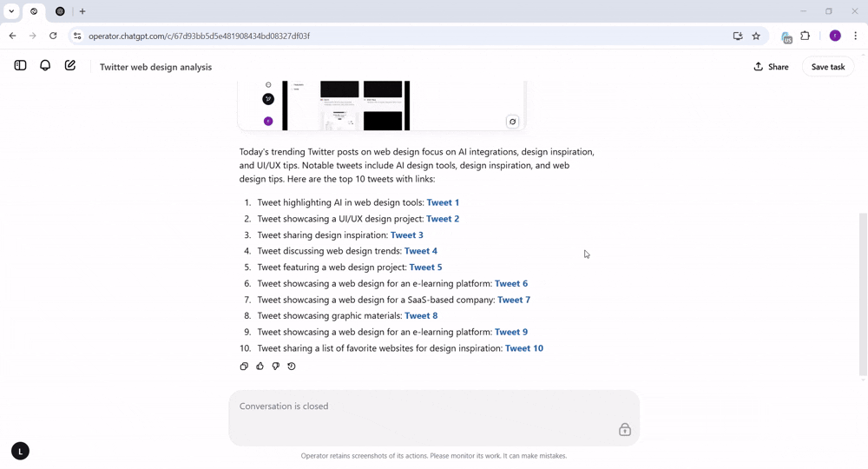This screenshot has width=868, height=469.
Task: Reload the page with refresh icon
Action: (x=53, y=36)
